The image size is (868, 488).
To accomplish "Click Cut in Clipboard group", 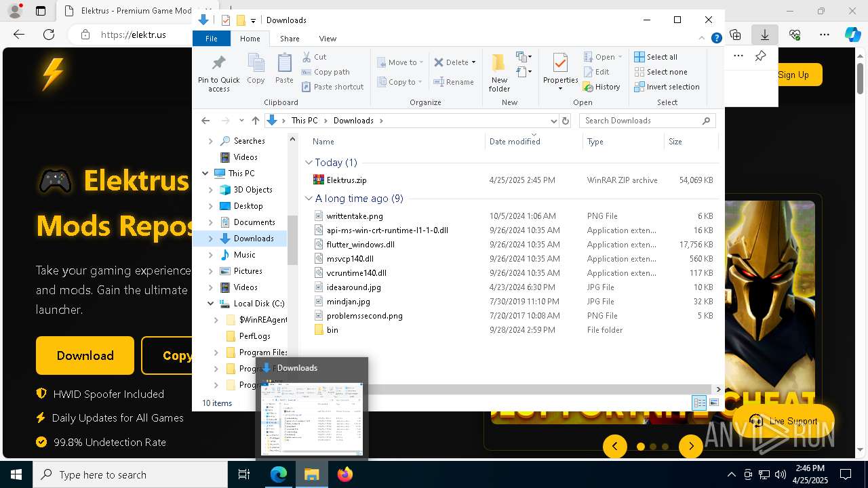I will tap(314, 57).
